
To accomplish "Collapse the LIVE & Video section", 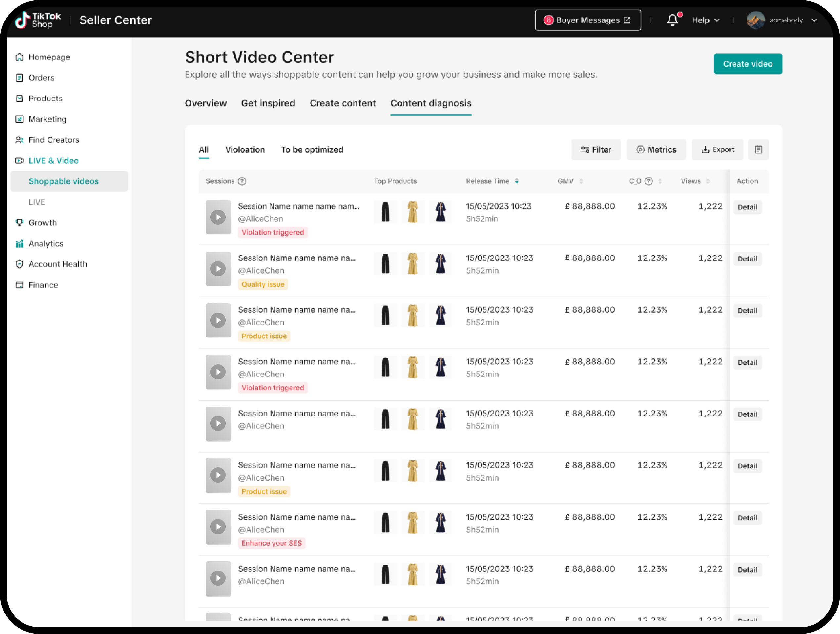I will [x=54, y=161].
